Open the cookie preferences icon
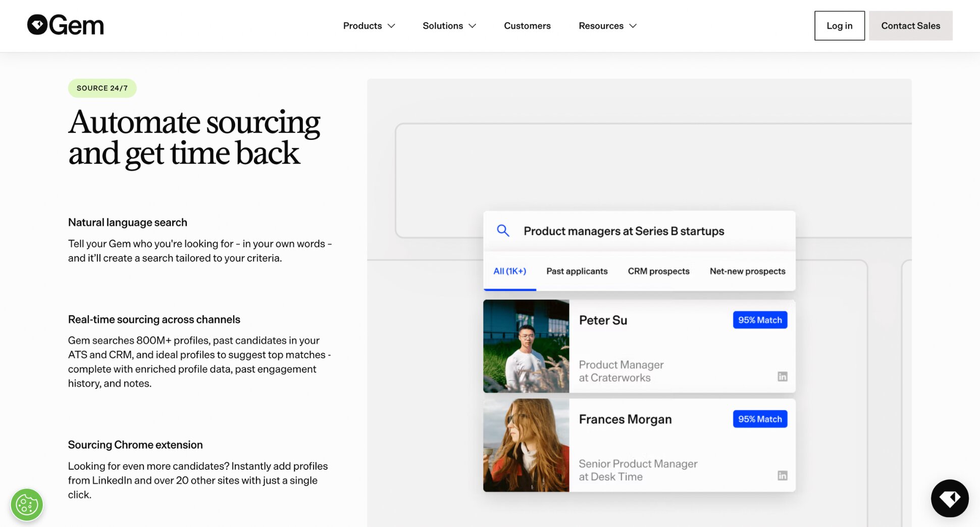This screenshot has width=980, height=527. click(27, 504)
